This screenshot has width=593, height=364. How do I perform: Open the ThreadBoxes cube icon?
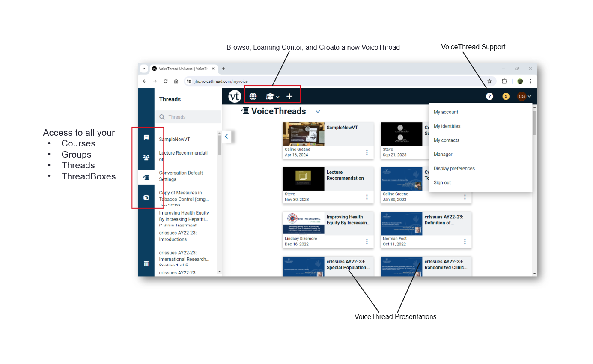click(146, 197)
